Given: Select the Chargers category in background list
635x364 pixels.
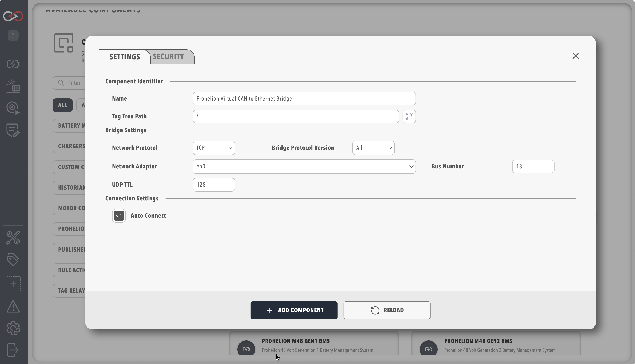Looking at the screenshot, I should click(69, 146).
